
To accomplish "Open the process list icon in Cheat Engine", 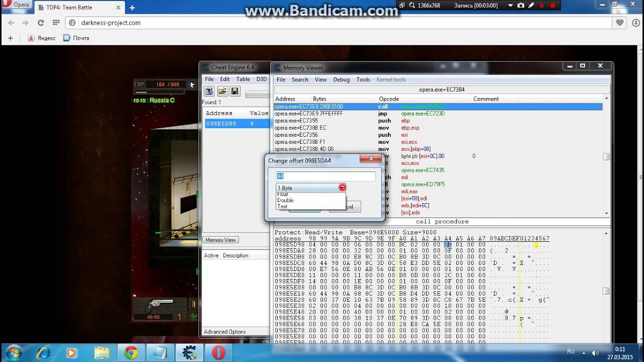I will click(209, 91).
